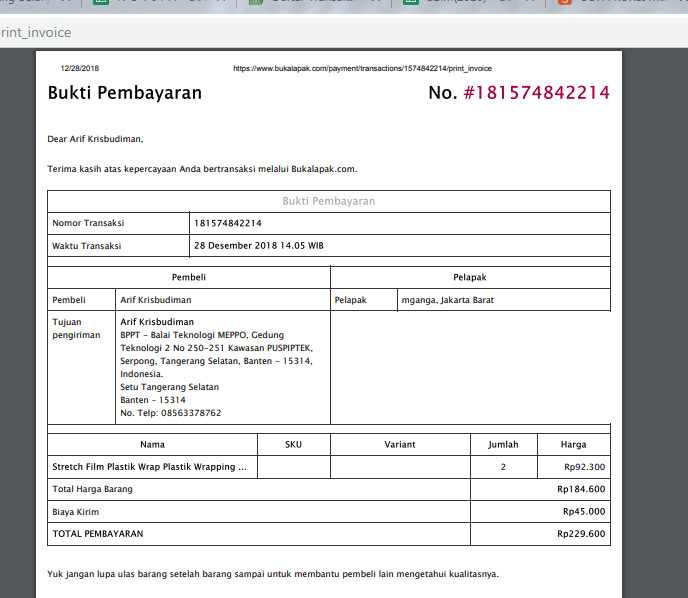Viewport: 688px width, 598px height.
Task: Click seller name mganga, Jakarta Barat
Action: 447,299
